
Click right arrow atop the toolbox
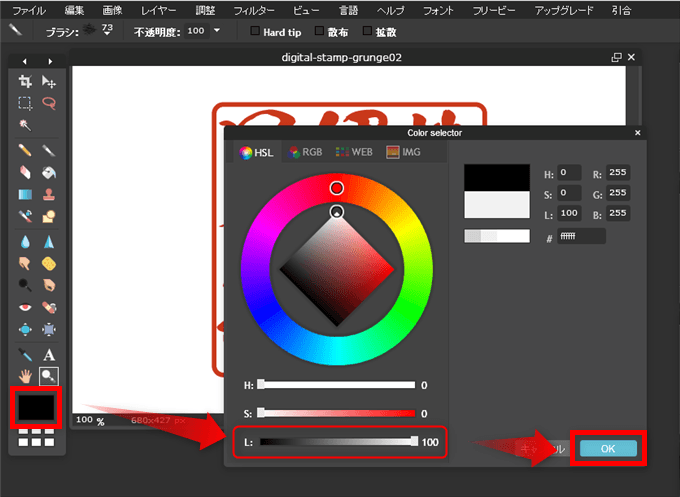click(x=50, y=62)
